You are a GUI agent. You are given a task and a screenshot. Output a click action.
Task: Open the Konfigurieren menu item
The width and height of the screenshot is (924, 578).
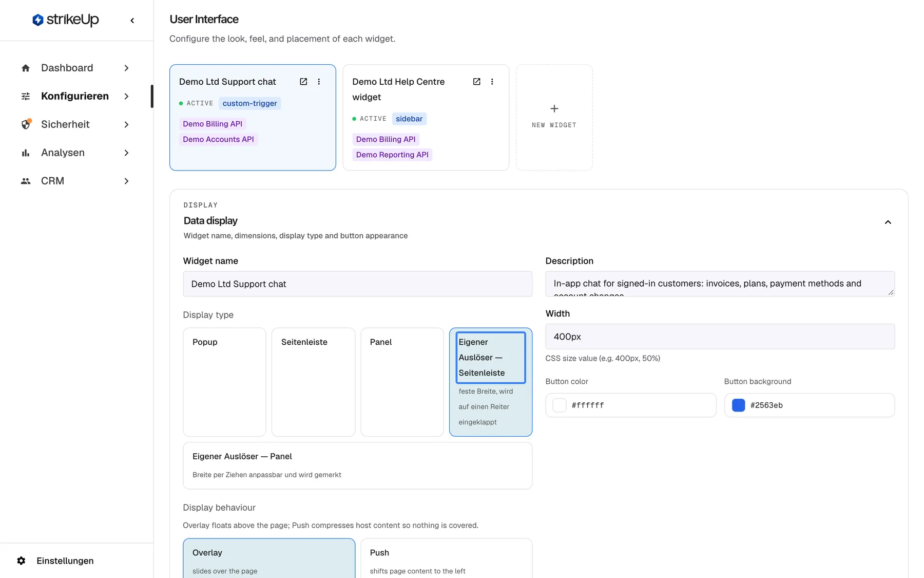click(76, 96)
